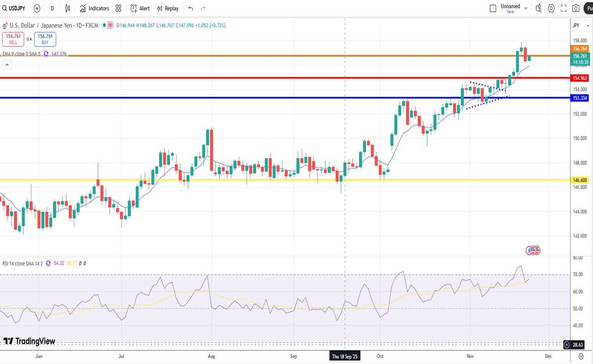Screen dimensions: 593x364
Task: Click the add symbol to compare plus icon
Action: click(37, 8)
